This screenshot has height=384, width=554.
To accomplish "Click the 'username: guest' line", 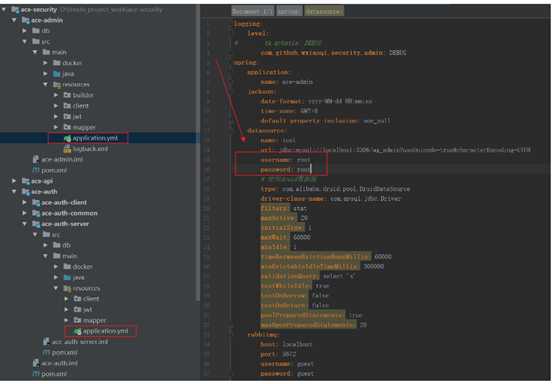I will [287, 364].
